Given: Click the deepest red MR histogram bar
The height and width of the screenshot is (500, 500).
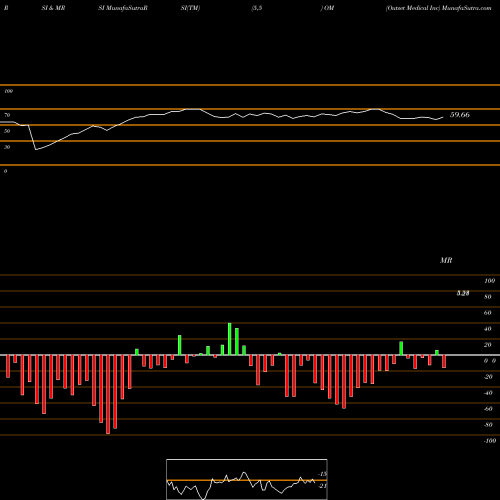Looking at the screenshot, I should pos(108,394).
